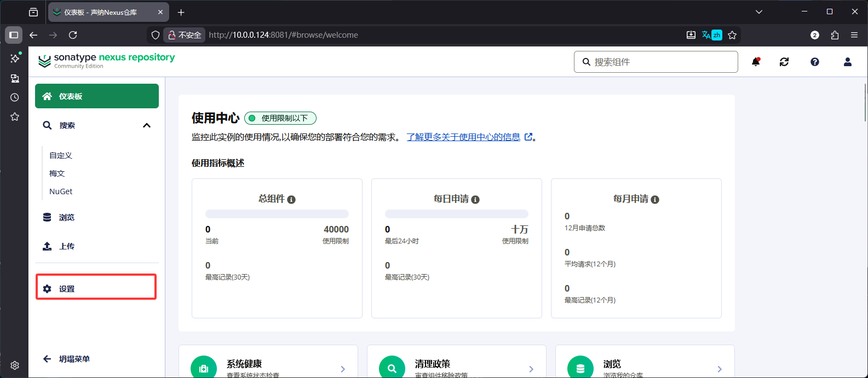Screen dimensions: 868x378
Task: Click the 每日申请 usage progress bar
Action: tap(457, 214)
